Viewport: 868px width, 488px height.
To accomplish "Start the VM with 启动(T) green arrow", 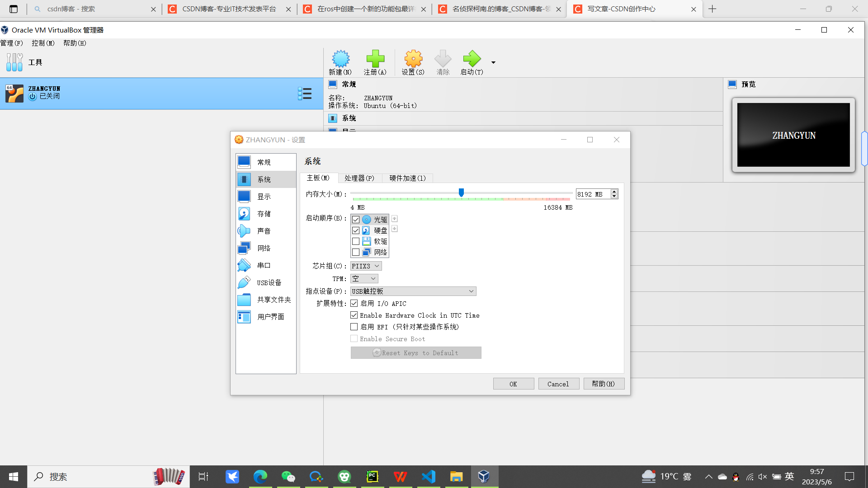I will coord(472,62).
